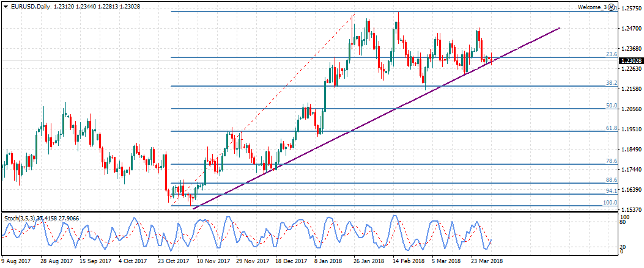
Task: Click the current price label 1.23028
Action: [631, 61]
